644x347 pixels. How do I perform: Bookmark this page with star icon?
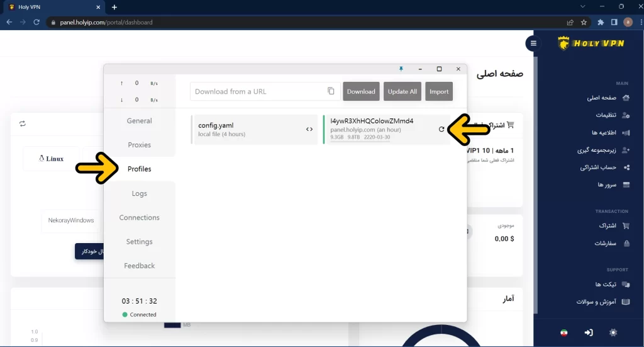pyautogui.click(x=584, y=22)
